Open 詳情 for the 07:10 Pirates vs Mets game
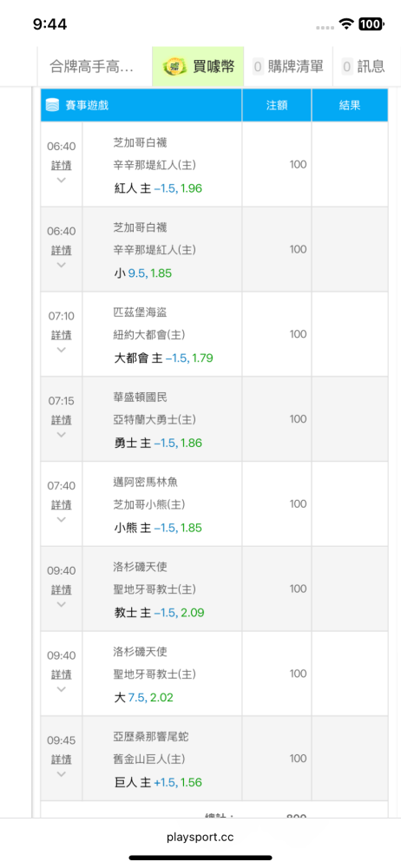This screenshot has width=401, height=868. click(x=62, y=335)
